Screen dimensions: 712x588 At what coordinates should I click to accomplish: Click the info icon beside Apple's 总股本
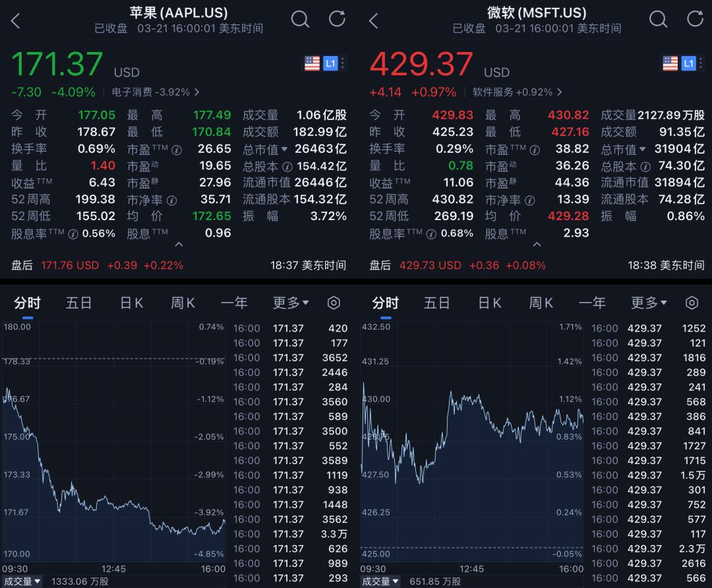287,166
